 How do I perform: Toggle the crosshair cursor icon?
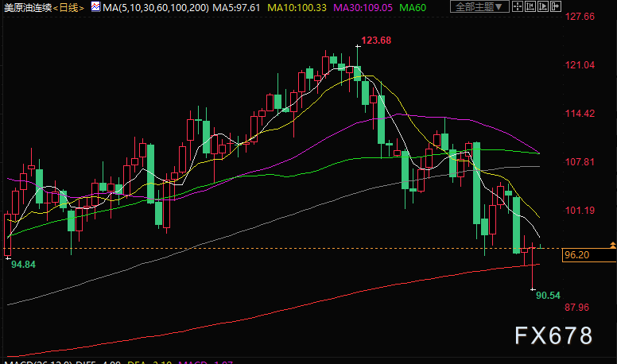518,6
